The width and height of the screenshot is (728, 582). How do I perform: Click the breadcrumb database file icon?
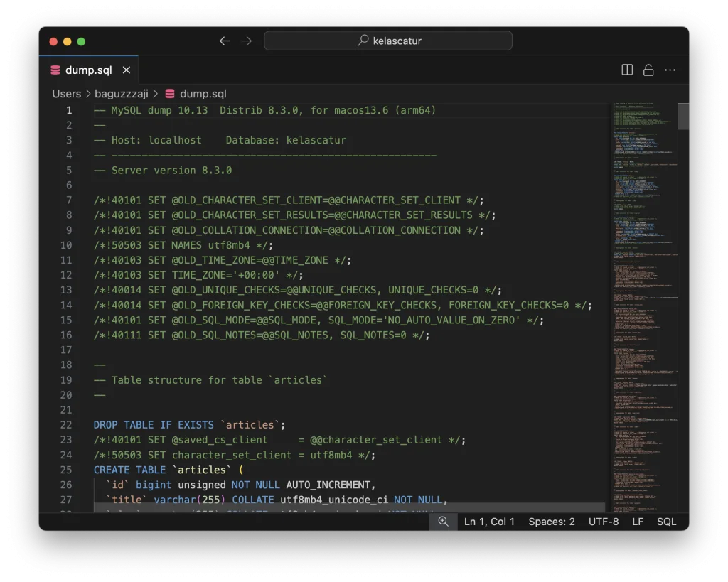tap(170, 94)
